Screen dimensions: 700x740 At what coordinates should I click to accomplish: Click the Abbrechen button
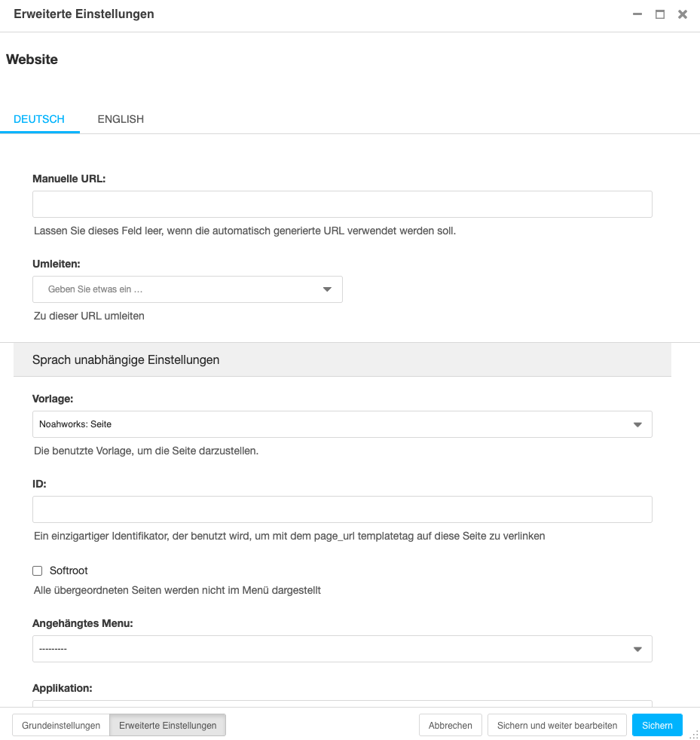tap(450, 725)
